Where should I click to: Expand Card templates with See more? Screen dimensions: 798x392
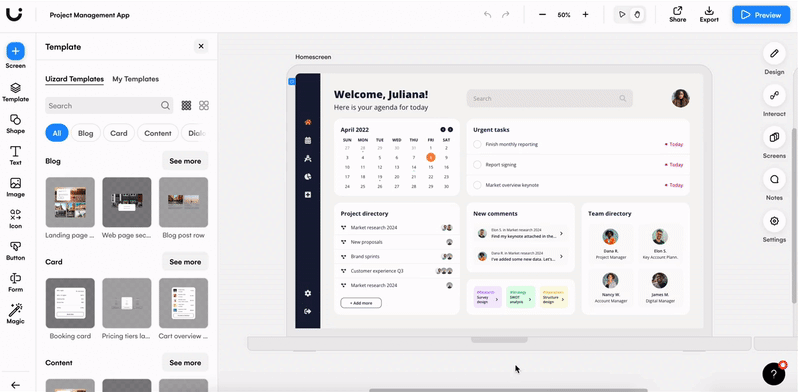(x=185, y=262)
